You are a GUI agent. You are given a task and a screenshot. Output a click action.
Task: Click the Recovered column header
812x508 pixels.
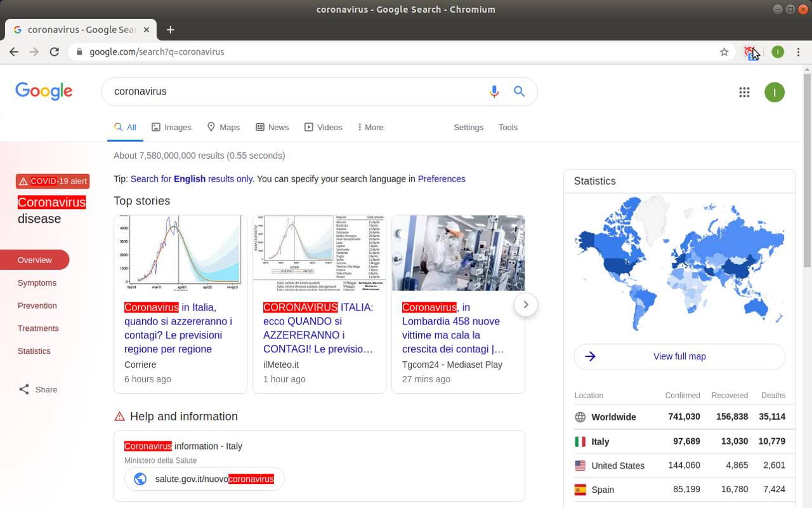point(730,396)
